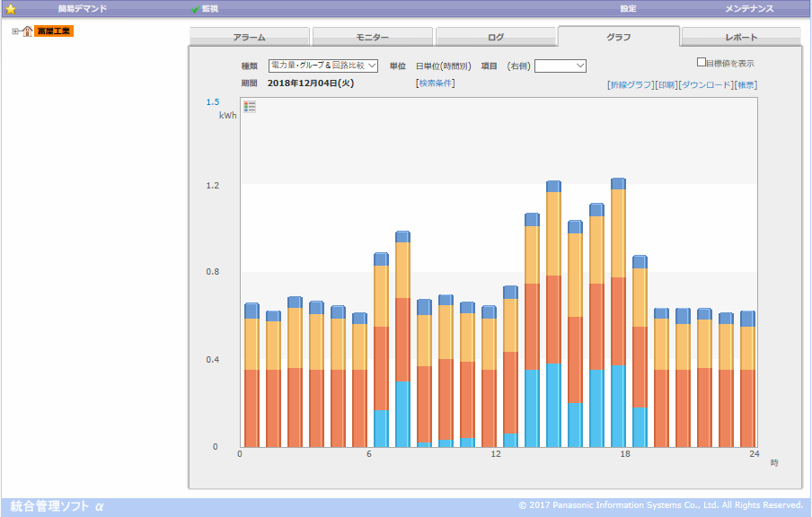Toggle the chart legend icon
Image resolution: width=812 pixels, height=517 pixels.
click(250, 107)
